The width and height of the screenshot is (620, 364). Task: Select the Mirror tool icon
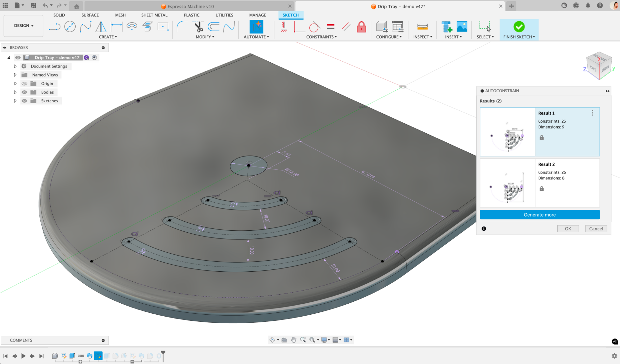point(101,27)
